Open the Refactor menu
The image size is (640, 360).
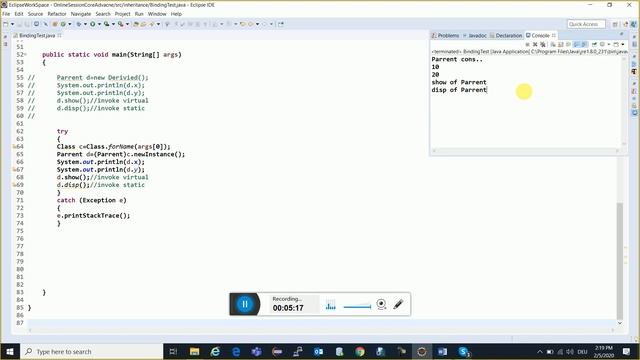coord(57,14)
